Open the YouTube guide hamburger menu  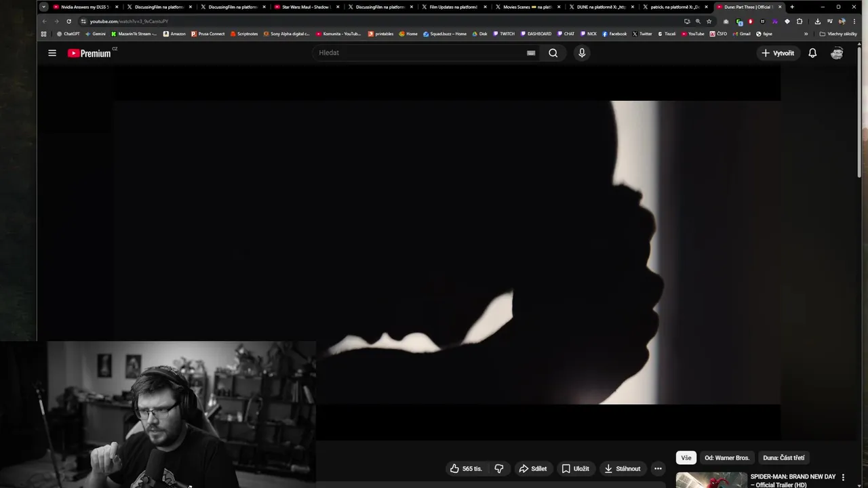(x=52, y=53)
